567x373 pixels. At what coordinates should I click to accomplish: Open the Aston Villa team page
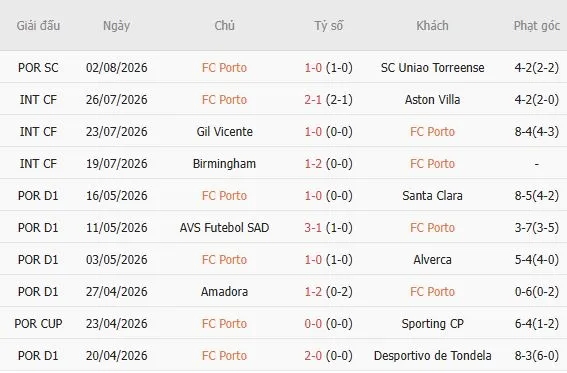[x=432, y=99]
